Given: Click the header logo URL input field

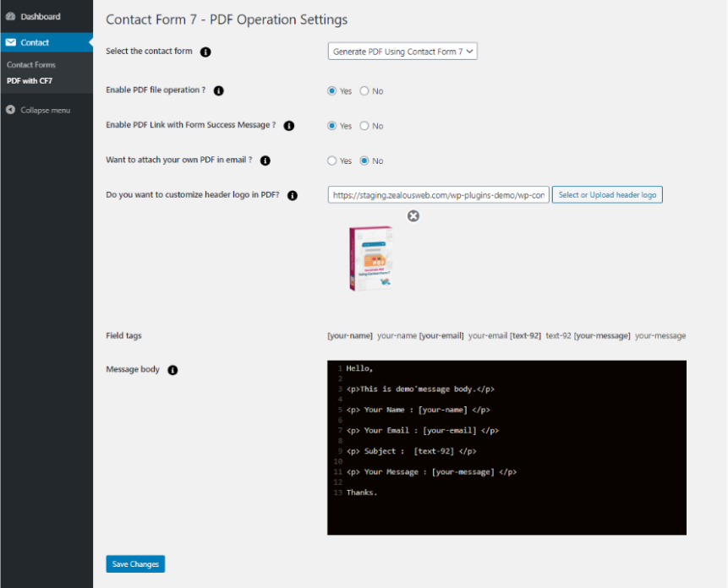Looking at the screenshot, I should coord(438,195).
